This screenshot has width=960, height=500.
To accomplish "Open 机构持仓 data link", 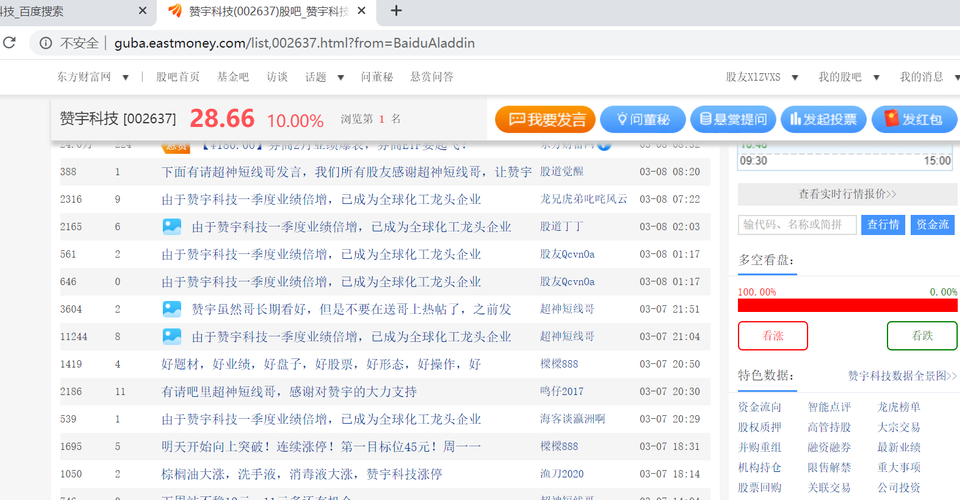I will point(759,468).
